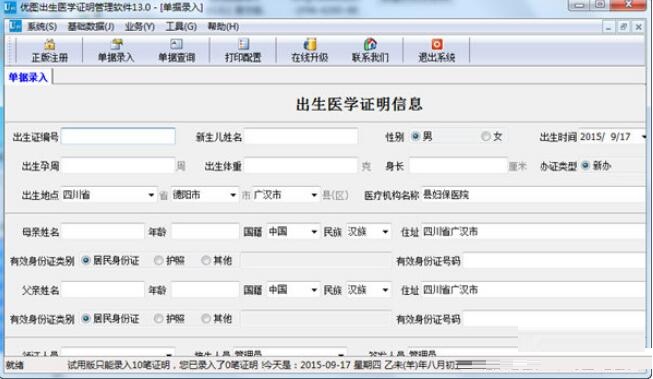This screenshot has height=379, width=653.
Task: Click the 出生医学证明信息 heading
Action: pyautogui.click(x=359, y=104)
